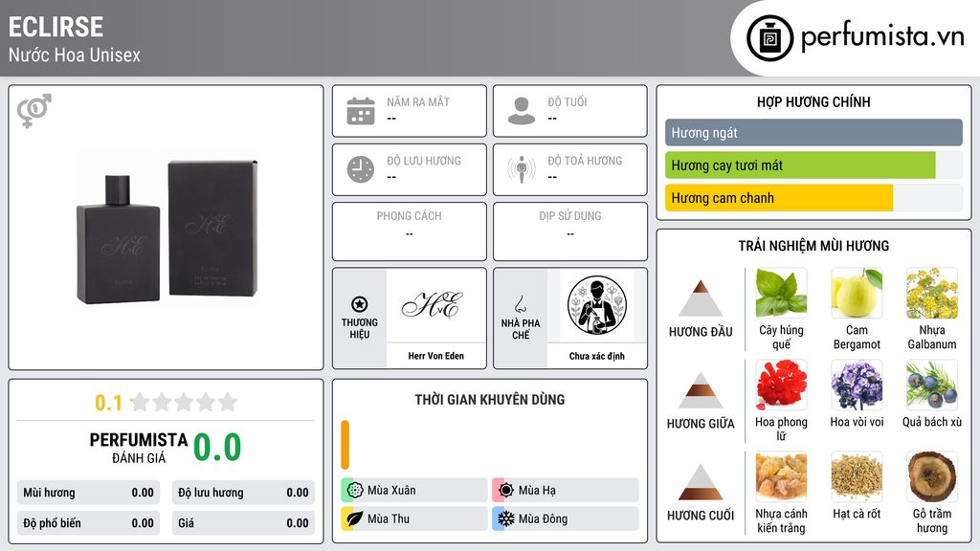Click the Mùa Xuân flower icon
The height and width of the screenshot is (551, 980).
tap(355, 491)
